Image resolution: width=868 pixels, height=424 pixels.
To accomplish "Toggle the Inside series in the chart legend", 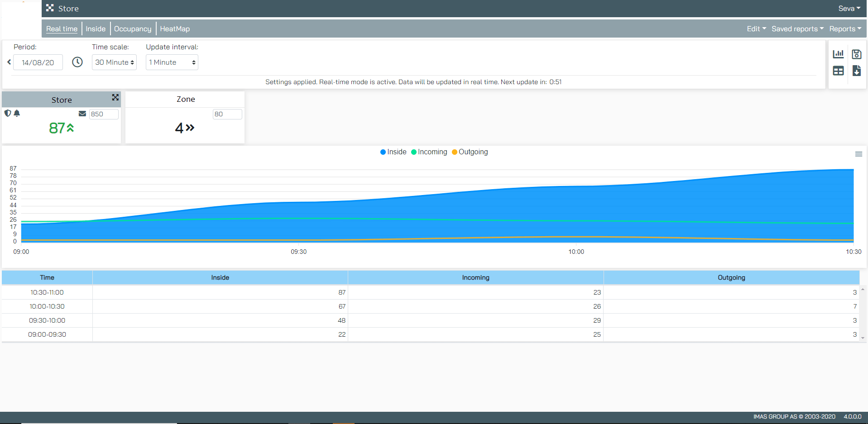I will [x=393, y=152].
